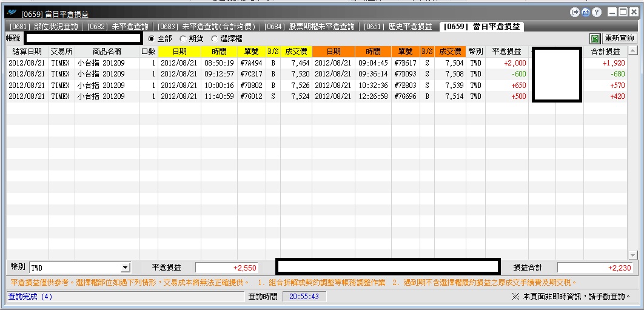Click the export arrow icon in title bar

pos(575,13)
